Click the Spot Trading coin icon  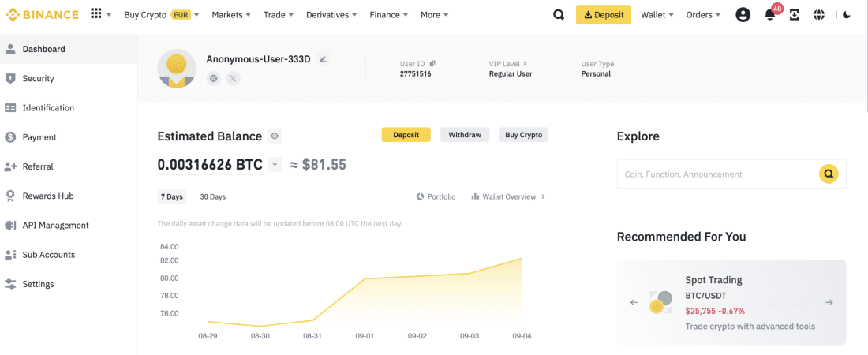point(660,302)
